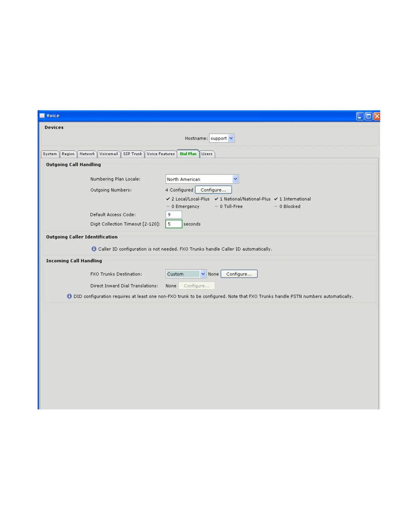Close the Voice window

(377, 116)
